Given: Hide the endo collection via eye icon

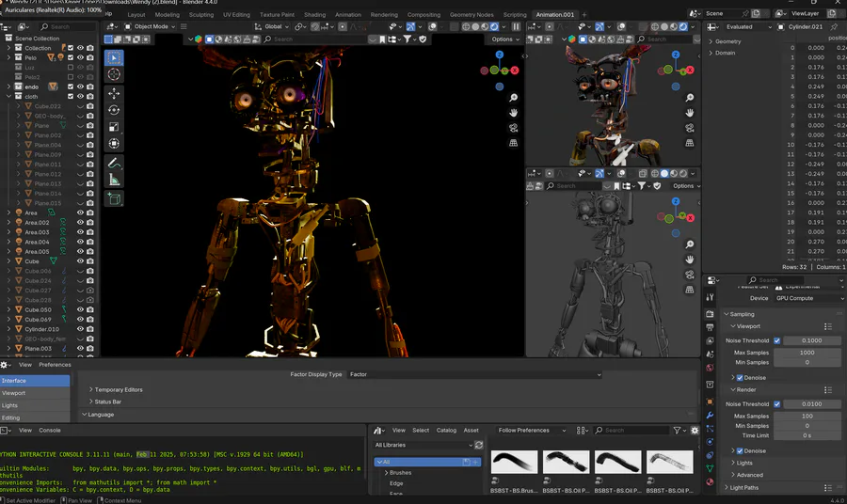Looking at the screenshot, I should pos(80,87).
